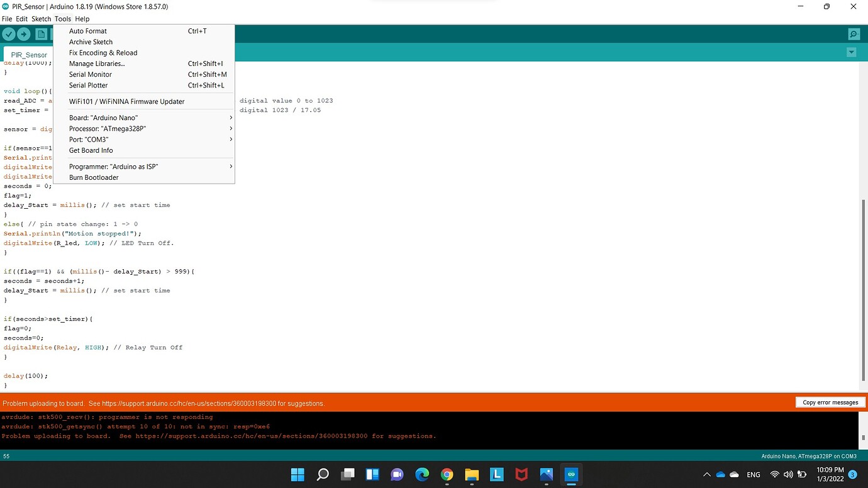Launch Chrome from the taskbar
Image resolution: width=868 pixels, height=488 pixels.
click(x=447, y=474)
